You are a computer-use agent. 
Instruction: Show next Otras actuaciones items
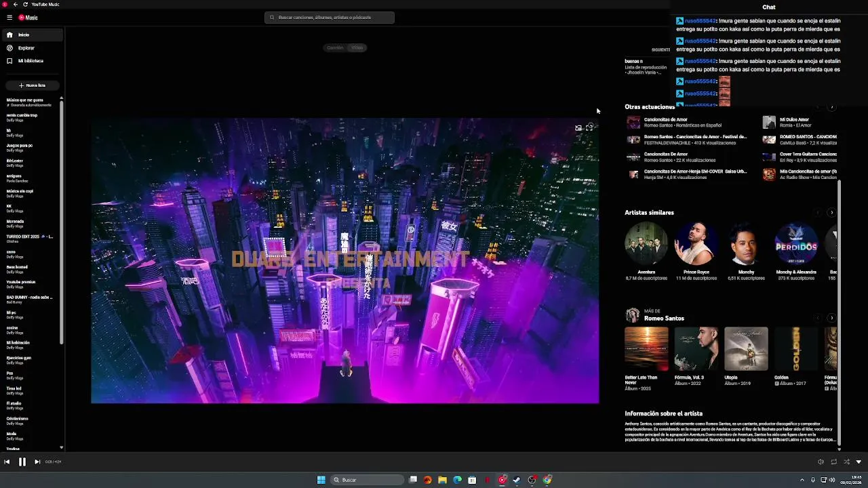(832, 107)
